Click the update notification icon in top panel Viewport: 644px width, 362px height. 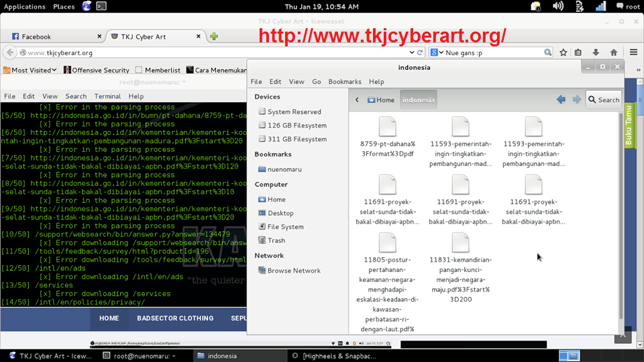point(535,6)
